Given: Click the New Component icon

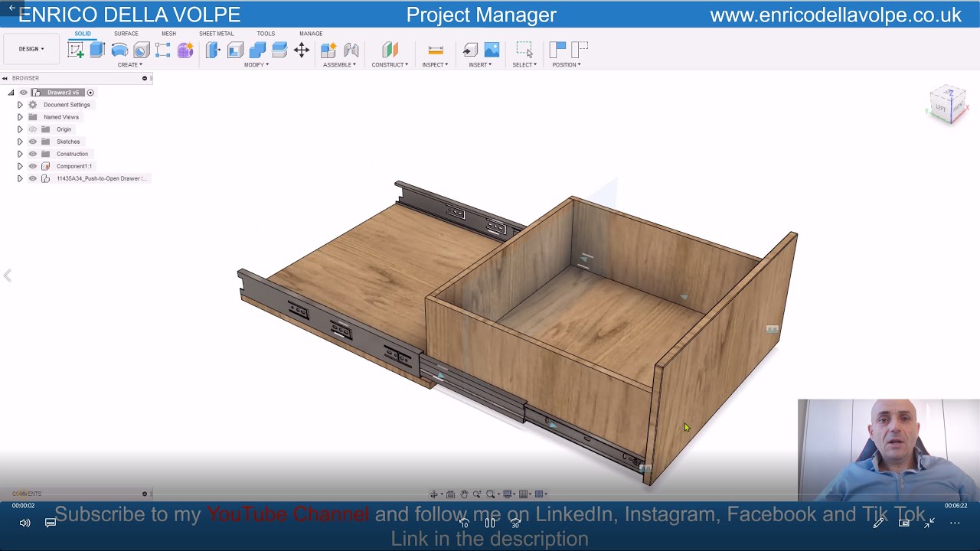Looking at the screenshot, I should pyautogui.click(x=328, y=51).
